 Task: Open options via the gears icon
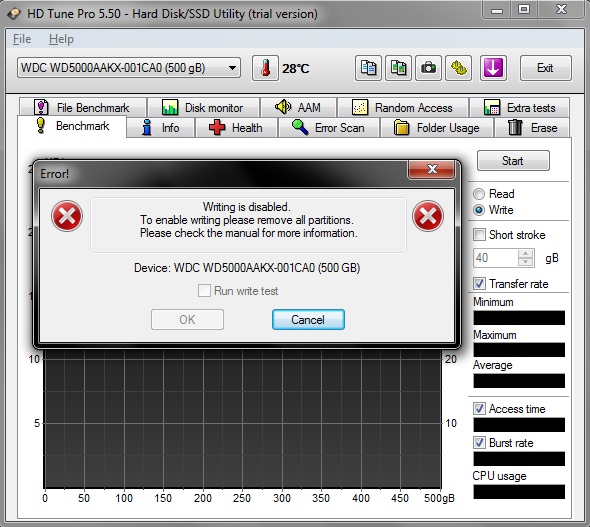click(x=459, y=68)
